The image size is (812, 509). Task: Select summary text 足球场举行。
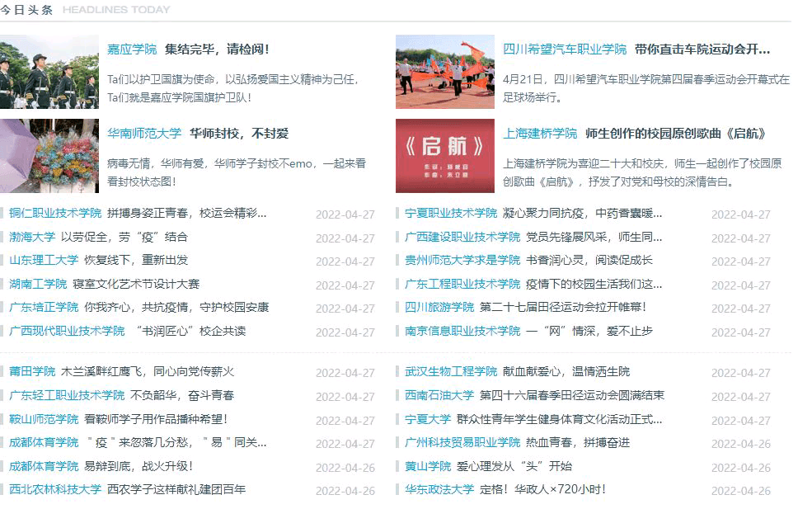[533, 97]
